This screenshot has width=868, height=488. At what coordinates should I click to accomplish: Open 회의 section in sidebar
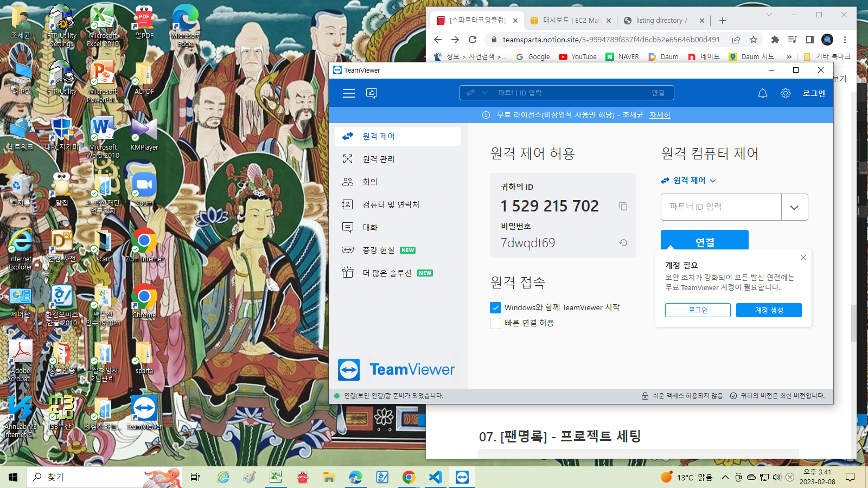tap(398, 182)
